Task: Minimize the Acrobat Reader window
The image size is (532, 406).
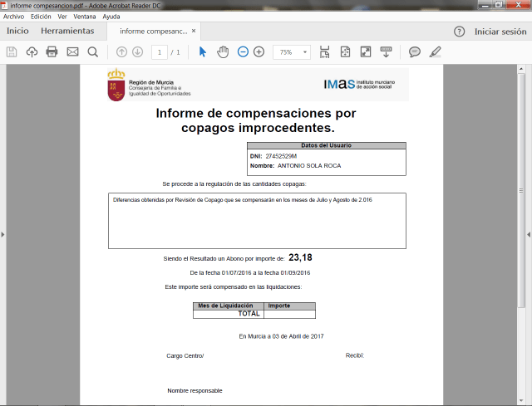Action: [x=485, y=5]
